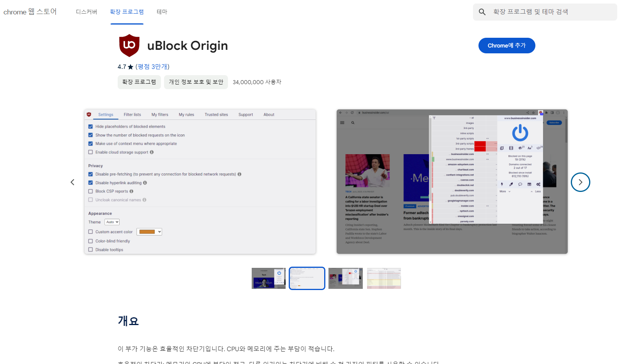The image size is (632, 364).
Task: Advance carousel with the right arrow button
Action: click(x=581, y=182)
